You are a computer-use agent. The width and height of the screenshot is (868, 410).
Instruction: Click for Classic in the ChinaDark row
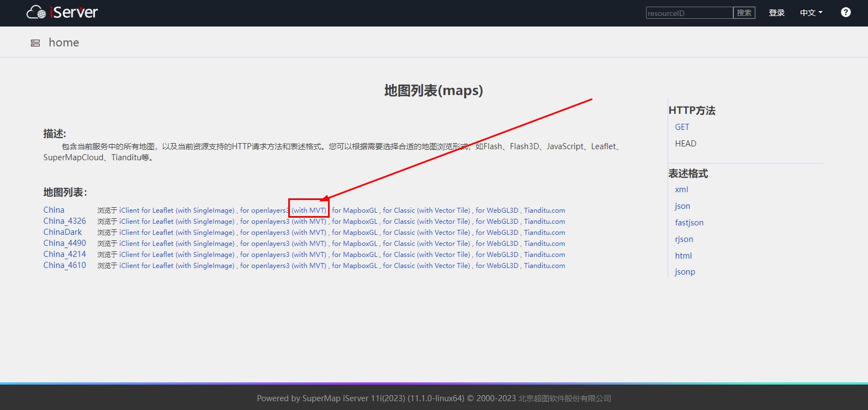[399, 233]
